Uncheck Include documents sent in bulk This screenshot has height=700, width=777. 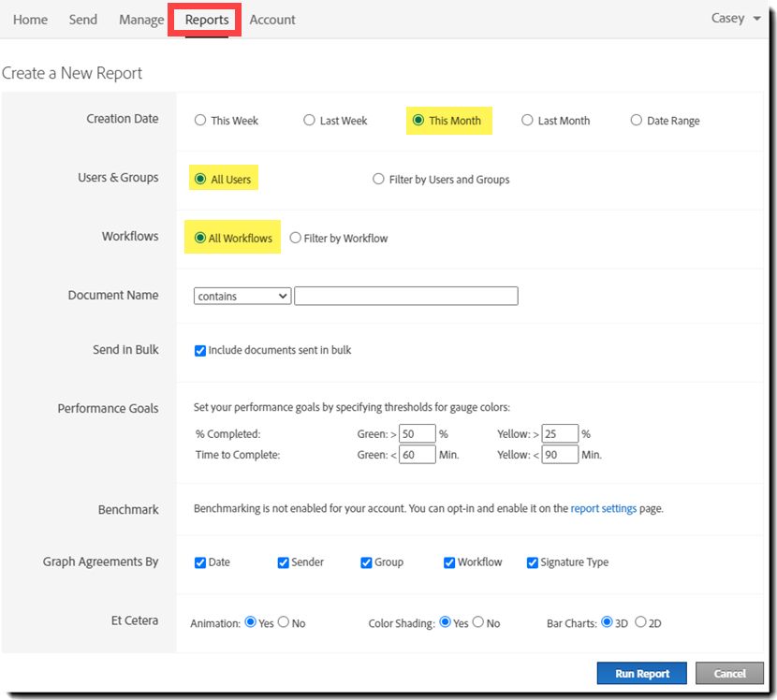click(x=200, y=350)
